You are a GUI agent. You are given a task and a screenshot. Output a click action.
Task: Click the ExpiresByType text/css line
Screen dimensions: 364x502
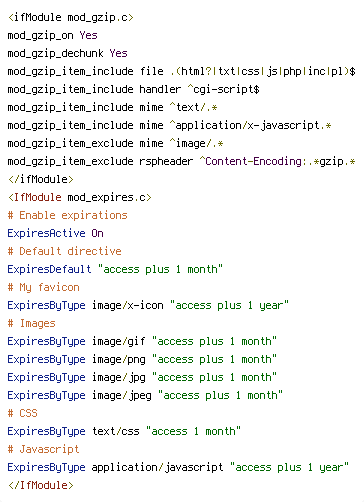124,431
